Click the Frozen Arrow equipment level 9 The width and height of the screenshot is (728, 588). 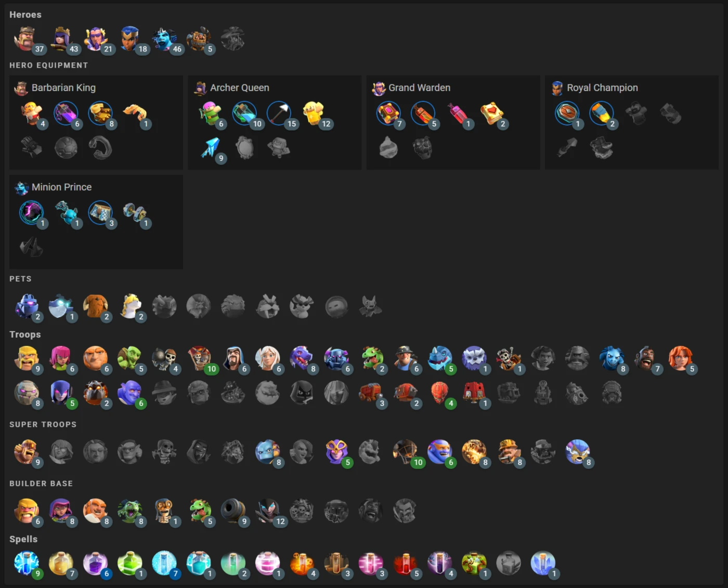point(211,148)
